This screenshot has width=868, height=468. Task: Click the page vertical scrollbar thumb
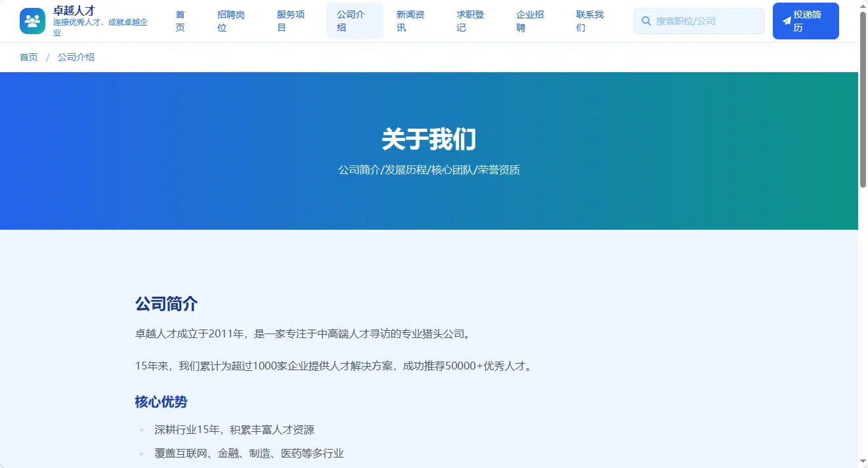(863, 98)
